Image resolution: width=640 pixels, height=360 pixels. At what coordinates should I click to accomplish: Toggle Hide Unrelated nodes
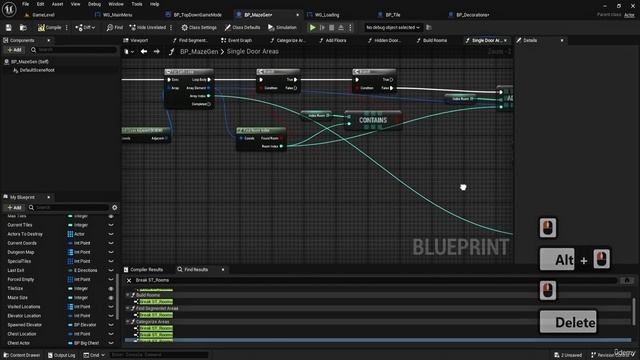point(148,28)
